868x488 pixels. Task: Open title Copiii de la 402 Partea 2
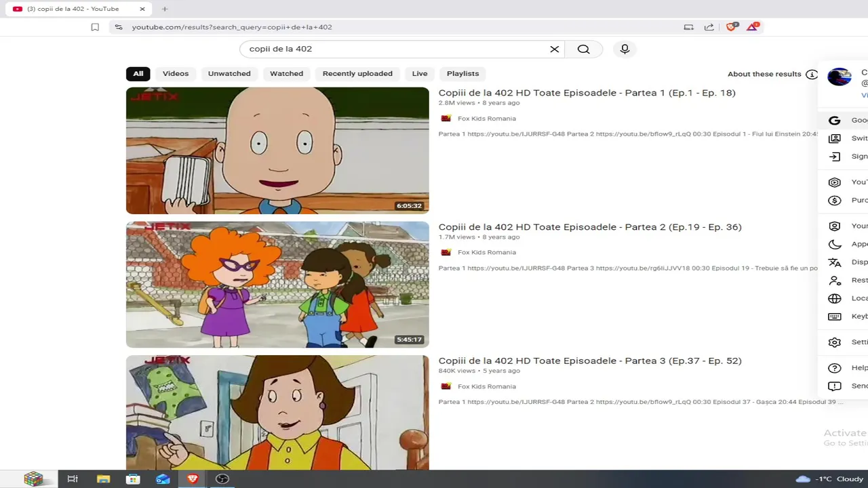coord(590,227)
